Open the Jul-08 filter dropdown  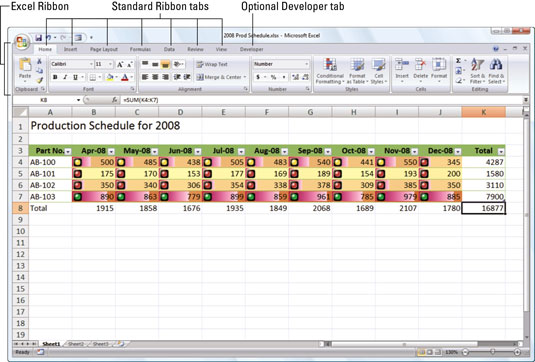tap(241, 151)
